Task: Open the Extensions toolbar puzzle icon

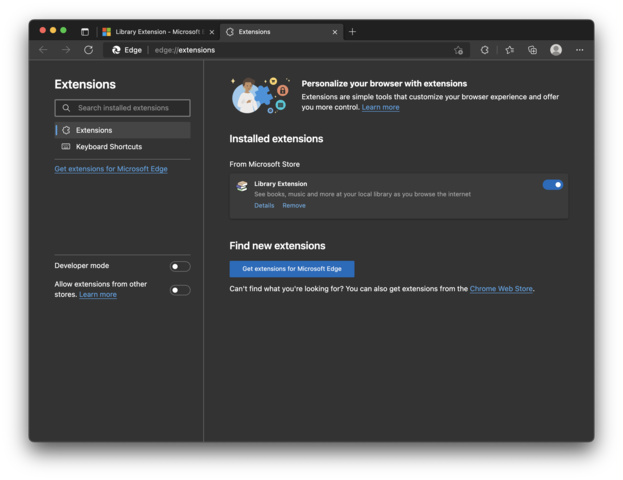Action: tap(484, 50)
